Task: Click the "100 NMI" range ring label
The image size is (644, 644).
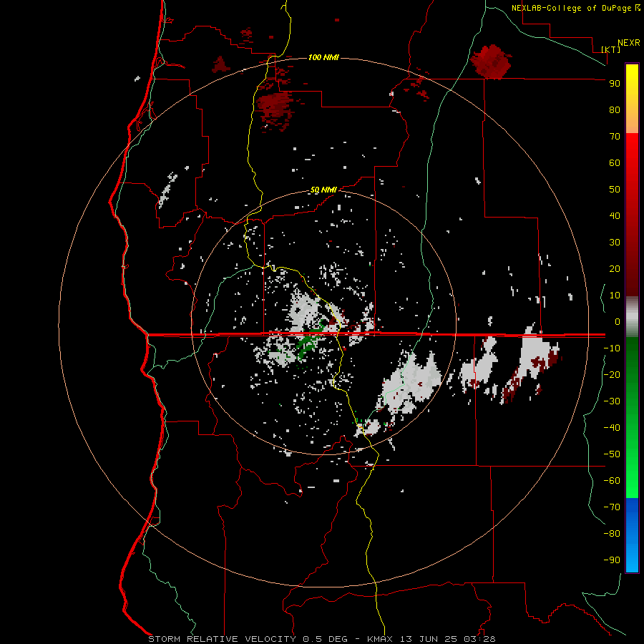Action: coord(323,57)
